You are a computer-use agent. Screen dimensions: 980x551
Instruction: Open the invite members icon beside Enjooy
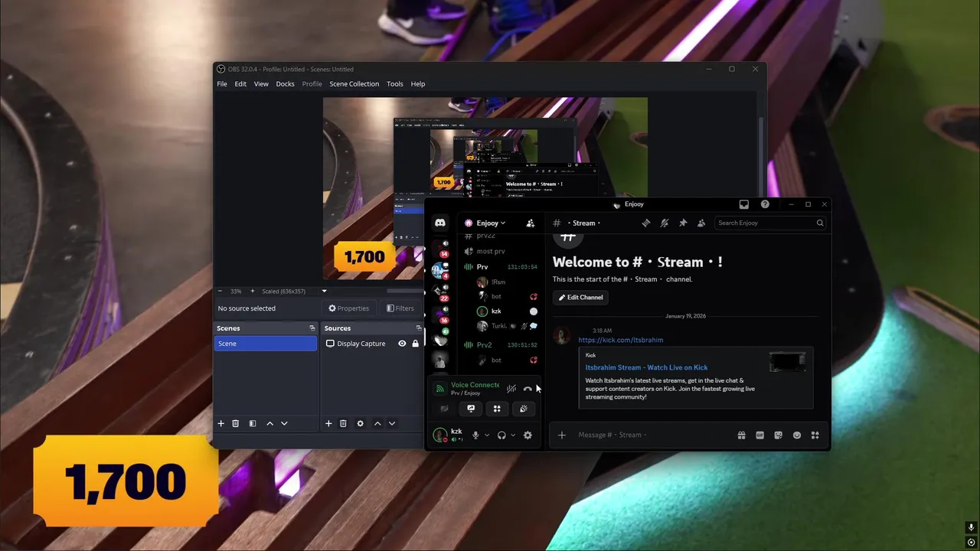click(x=531, y=223)
